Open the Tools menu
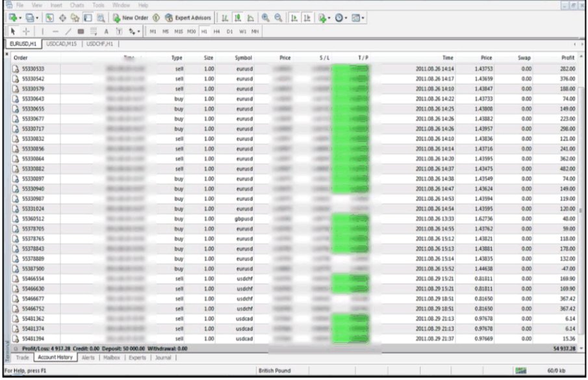Image resolution: width=588 pixels, height=380 pixels. click(x=98, y=5)
